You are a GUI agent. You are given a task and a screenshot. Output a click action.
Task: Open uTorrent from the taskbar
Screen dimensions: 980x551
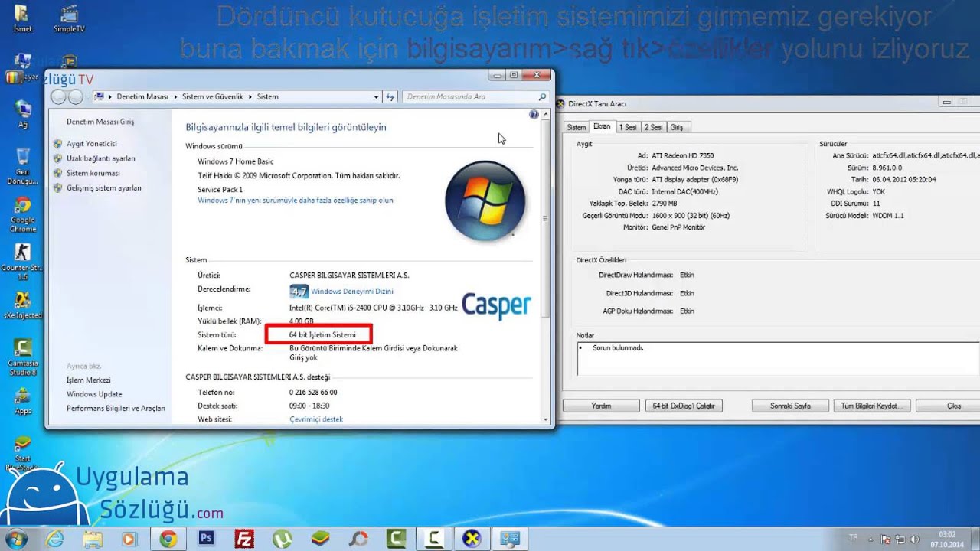tap(283, 539)
